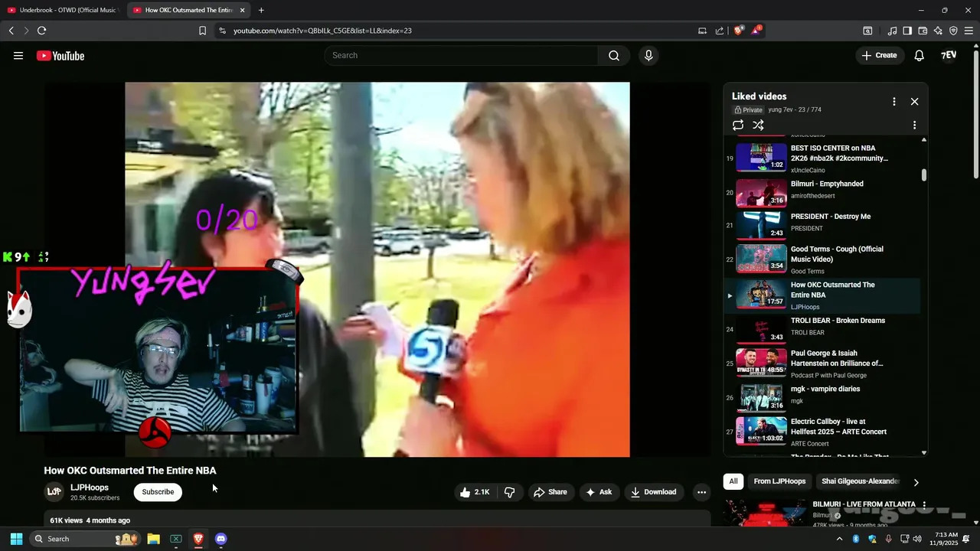Toggle playlist shuffle
Screen dimensions: 980x551
pyautogui.click(x=758, y=125)
